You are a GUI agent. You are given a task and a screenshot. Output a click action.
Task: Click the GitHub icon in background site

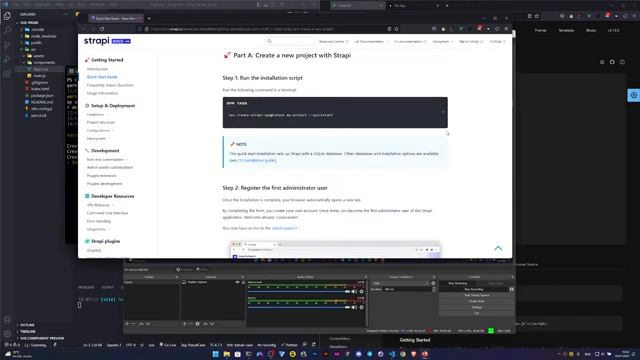[612, 62]
